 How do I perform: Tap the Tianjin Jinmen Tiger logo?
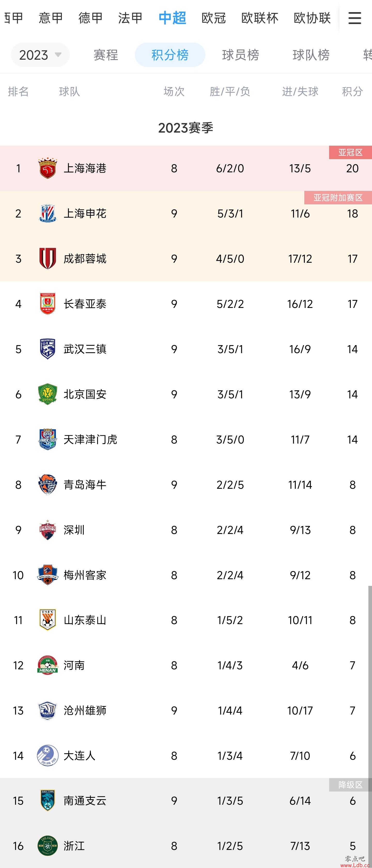[48, 439]
